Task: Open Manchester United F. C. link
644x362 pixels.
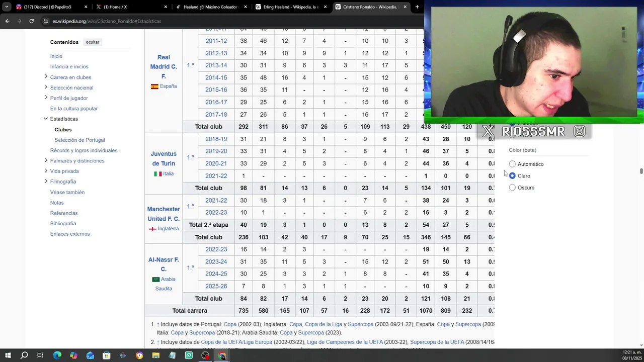Action: pos(164,214)
